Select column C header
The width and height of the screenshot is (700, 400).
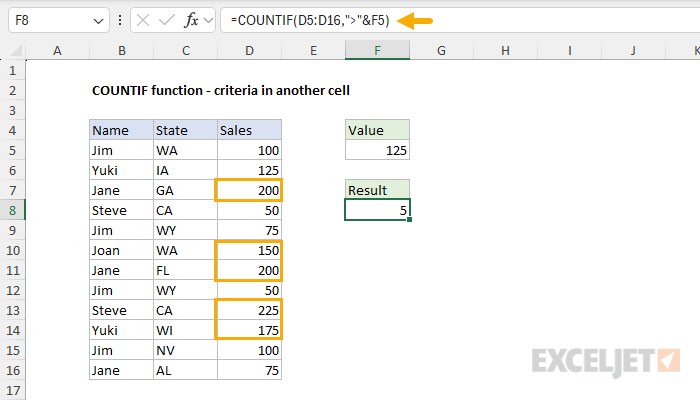tap(186, 50)
